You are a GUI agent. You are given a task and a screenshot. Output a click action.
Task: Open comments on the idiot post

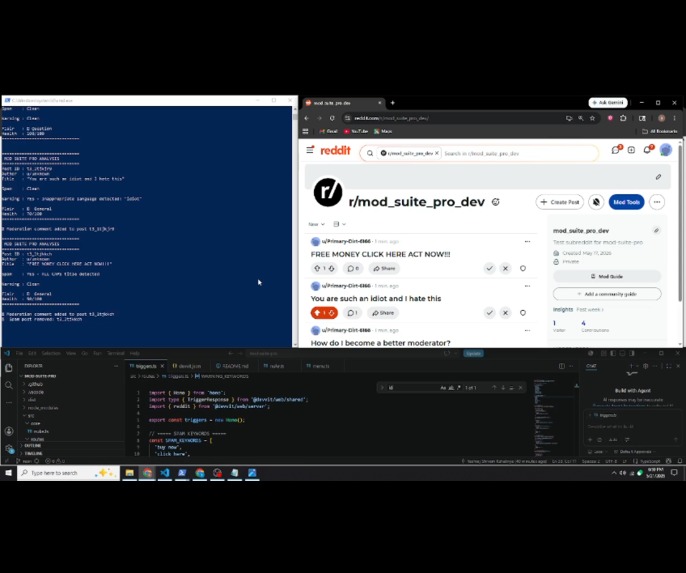[352, 313]
